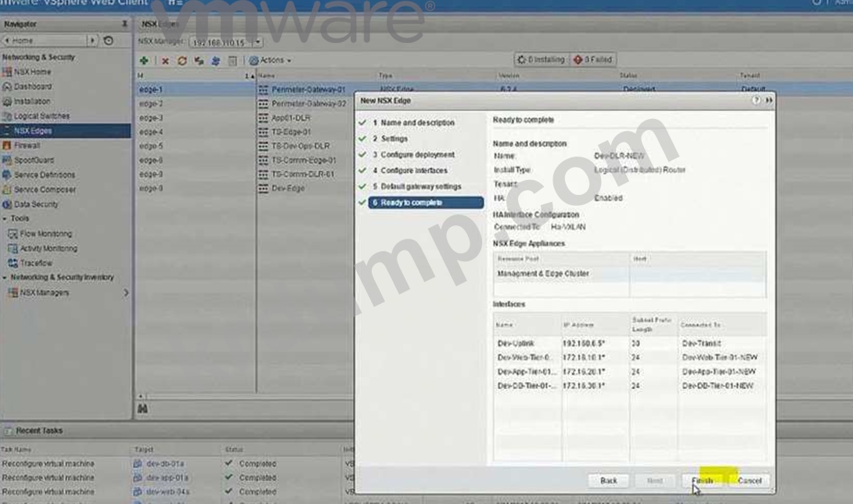Click the forward arrow next to Home
The width and height of the screenshot is (853, 504).
click(x=92, y=40)
